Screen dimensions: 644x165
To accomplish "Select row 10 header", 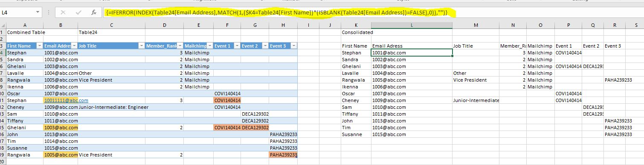I will tap(3, 94).
